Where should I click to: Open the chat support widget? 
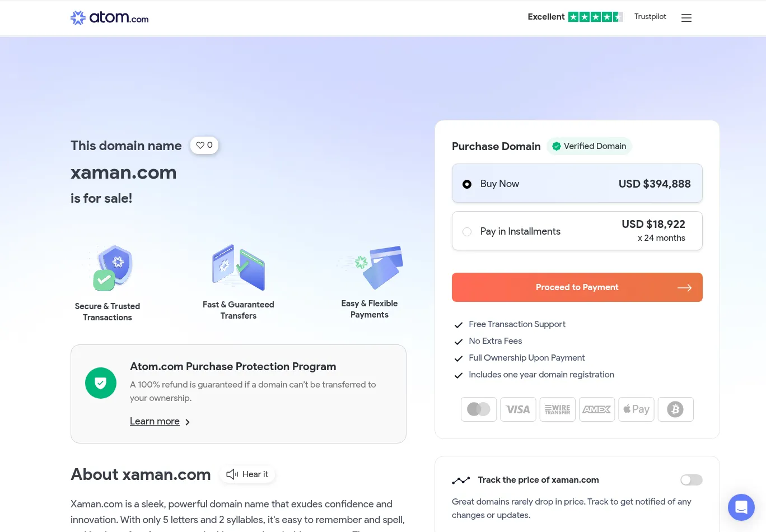click(x=741, y=507)
